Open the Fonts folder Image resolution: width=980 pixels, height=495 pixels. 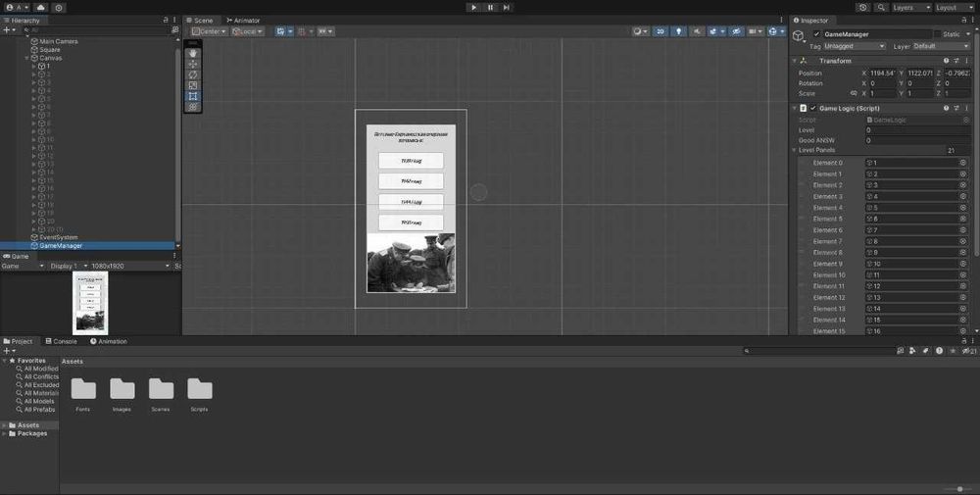click(83, 394)
